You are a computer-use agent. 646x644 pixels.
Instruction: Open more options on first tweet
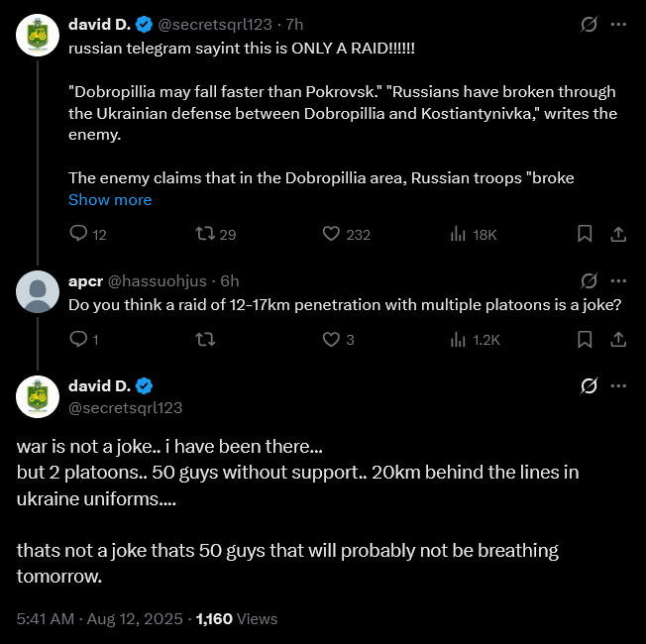coord(618,24)
